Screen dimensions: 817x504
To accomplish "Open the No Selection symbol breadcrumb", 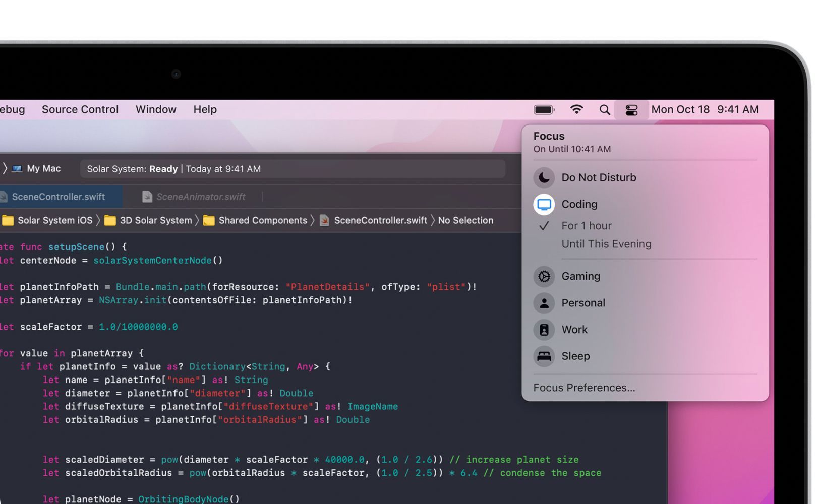I will [x=465, y=220].
